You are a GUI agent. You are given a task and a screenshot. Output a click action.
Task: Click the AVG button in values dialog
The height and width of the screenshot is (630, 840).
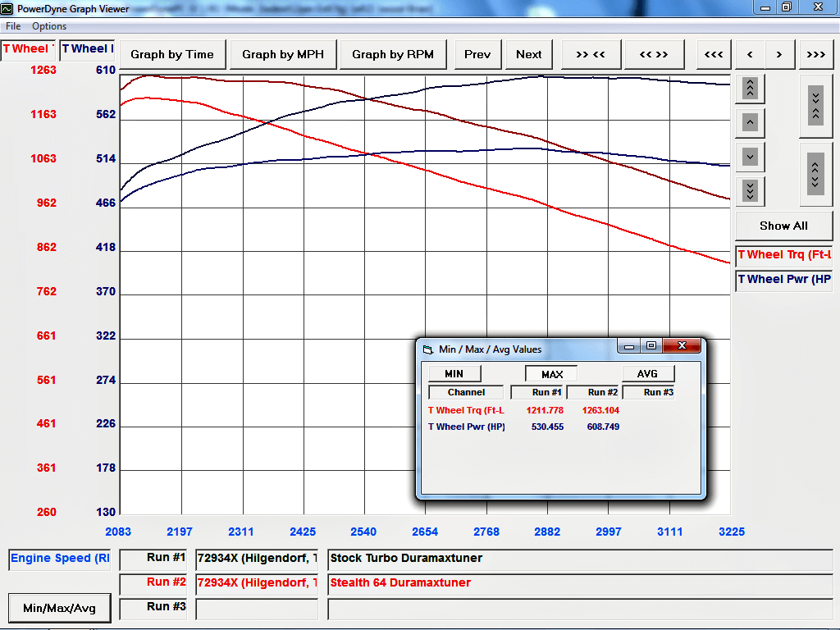[648, 374]
